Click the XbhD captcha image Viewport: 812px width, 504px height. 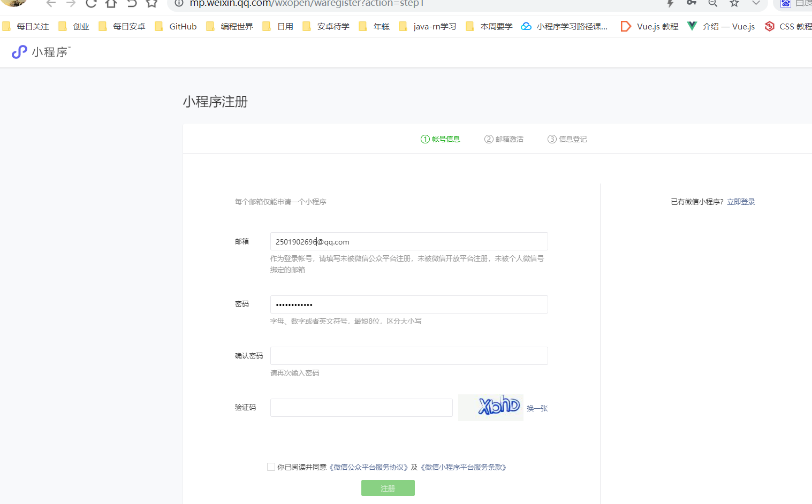click(x=491, y=408)
